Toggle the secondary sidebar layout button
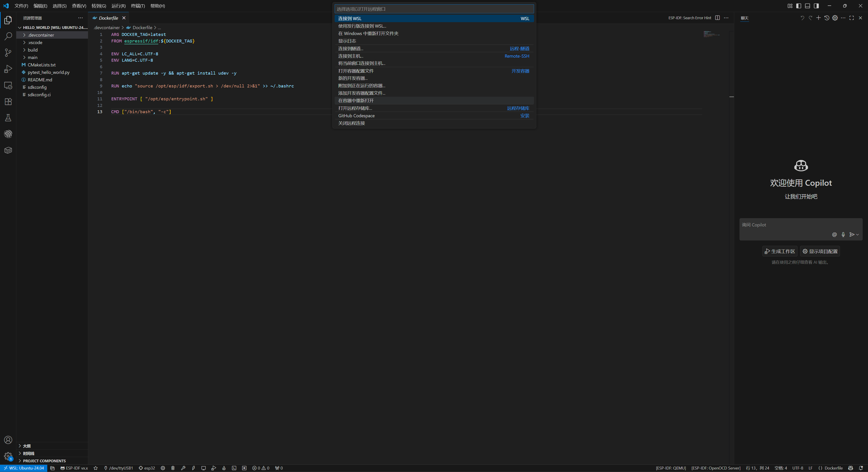Screen dimensions: 868x472 pos(816,6)
